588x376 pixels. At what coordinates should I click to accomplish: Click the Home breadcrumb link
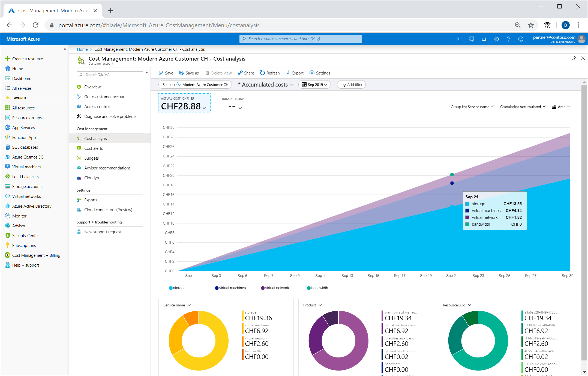pos(82,49)
